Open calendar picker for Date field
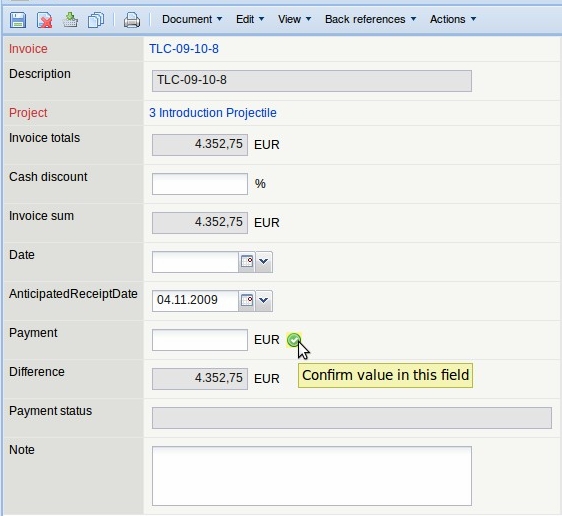Screen dimensions: 562x516 pyautogui.click(x=247, y=262)
